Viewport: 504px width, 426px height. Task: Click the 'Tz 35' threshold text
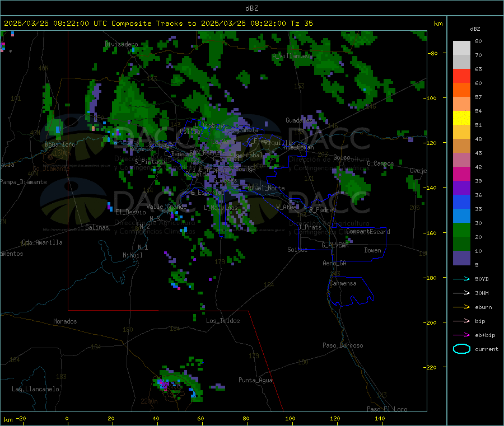[301, 24]
